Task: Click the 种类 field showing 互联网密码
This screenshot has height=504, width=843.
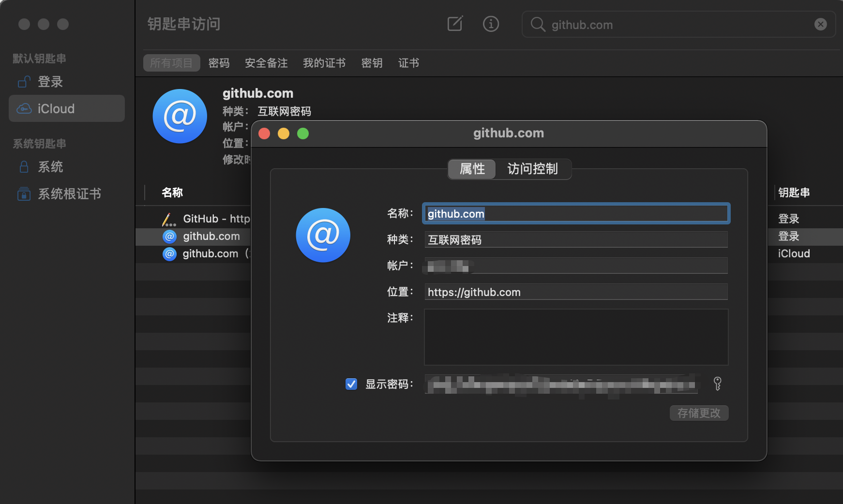Action: [x=576, y=239]
